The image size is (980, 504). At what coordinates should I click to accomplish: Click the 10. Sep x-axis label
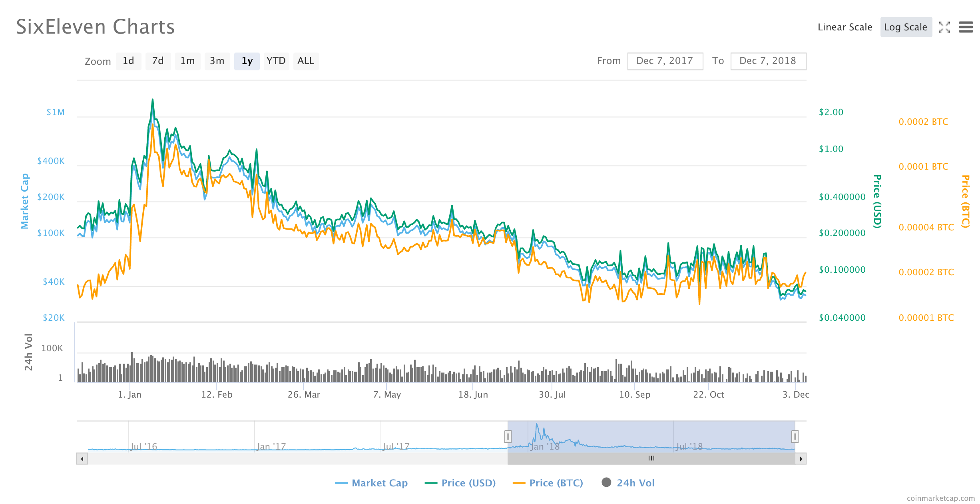635,395
